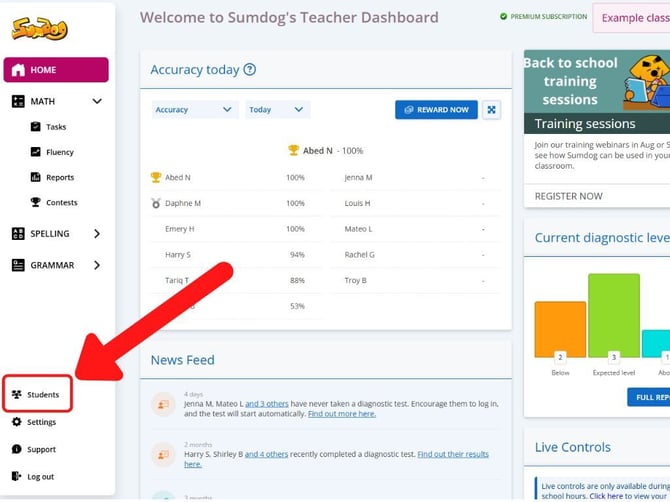This screenshot has width=670, height=502.
Task: Click the 'Click here' link in Live Controls
Action: tap(606, 496)
